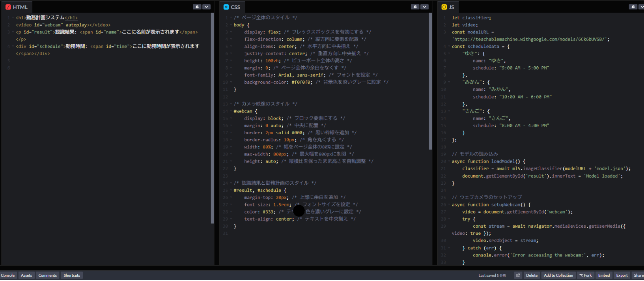The image size is (644, 281).
Task: Fold the loadModel function in JS
Action: click(449, 161)
